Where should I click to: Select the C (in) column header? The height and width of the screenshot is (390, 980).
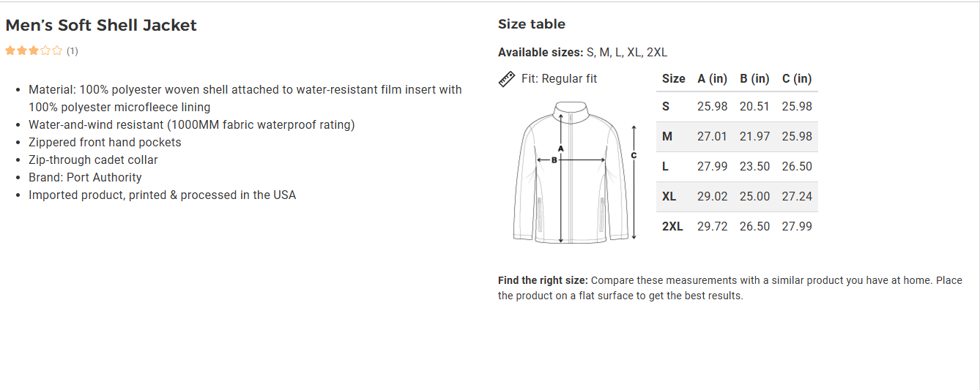797,79
